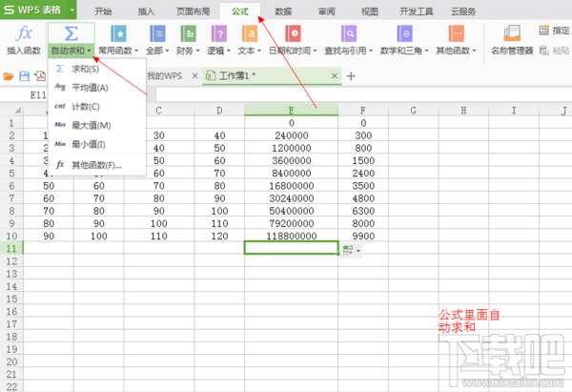This screenshot has height=392, width=572.
Task: Click the 自动求和 sigma icon
Action: [71, 33]
